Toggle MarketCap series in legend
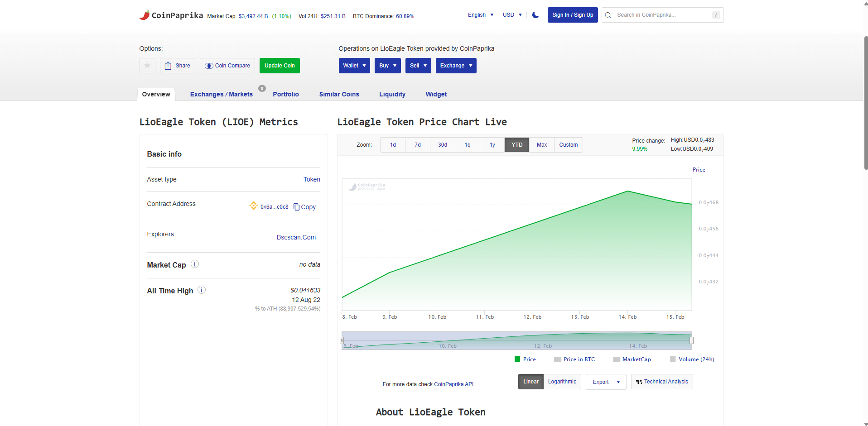 coord(632,359)
